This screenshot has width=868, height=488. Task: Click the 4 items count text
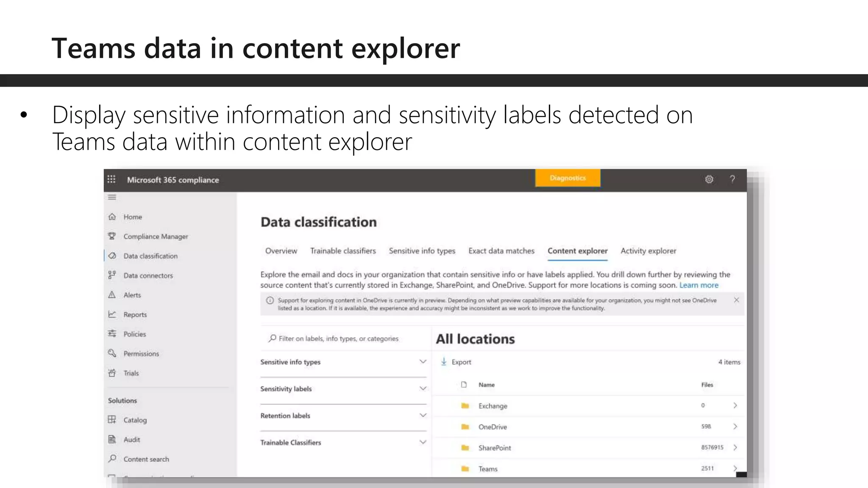click(729, 362)
